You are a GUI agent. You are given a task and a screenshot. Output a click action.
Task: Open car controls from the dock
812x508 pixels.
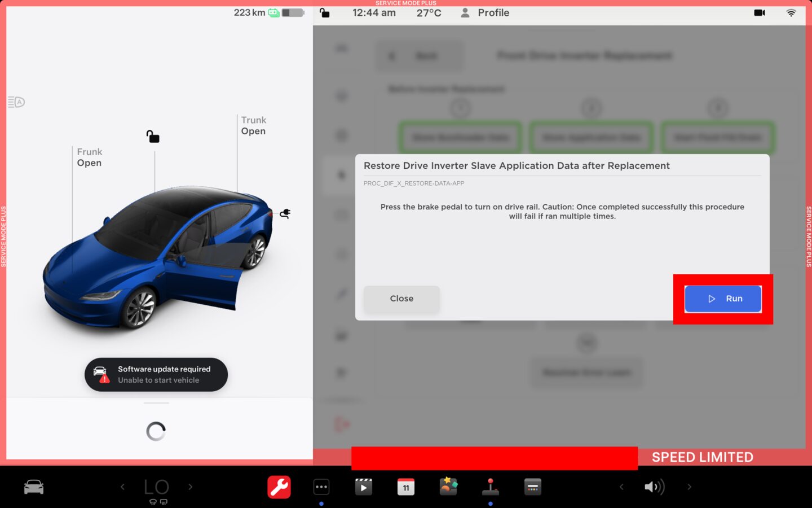[34, 487]
